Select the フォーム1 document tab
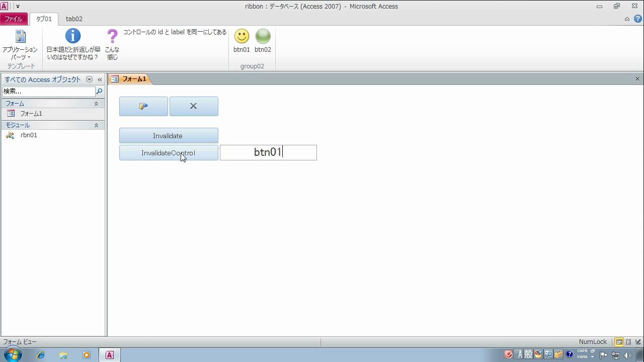644x362 pixels. (129, 79)
